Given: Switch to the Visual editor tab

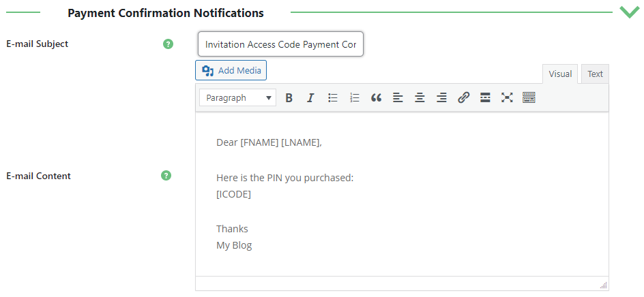Looking at the screenshot, I should point(560,74).
